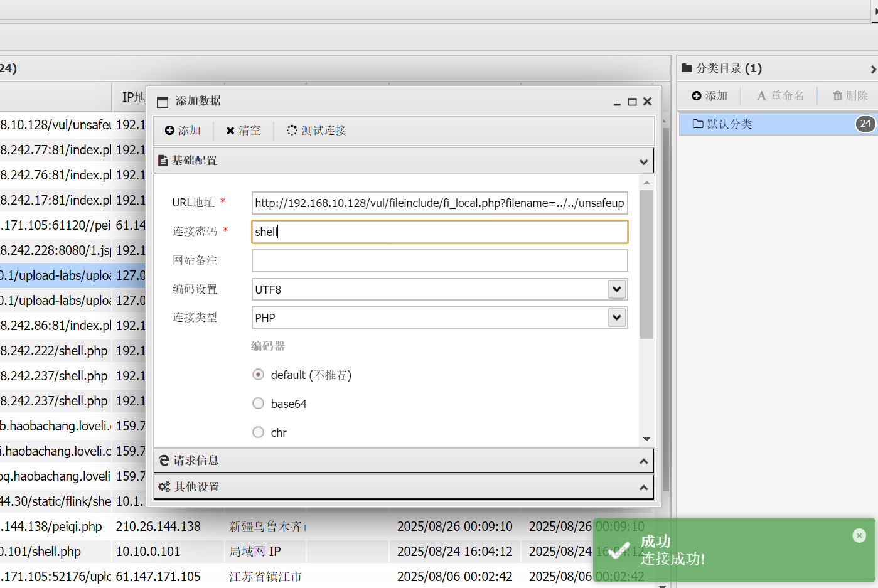Click the 删除 trash icon in category panel

(837, 96)
